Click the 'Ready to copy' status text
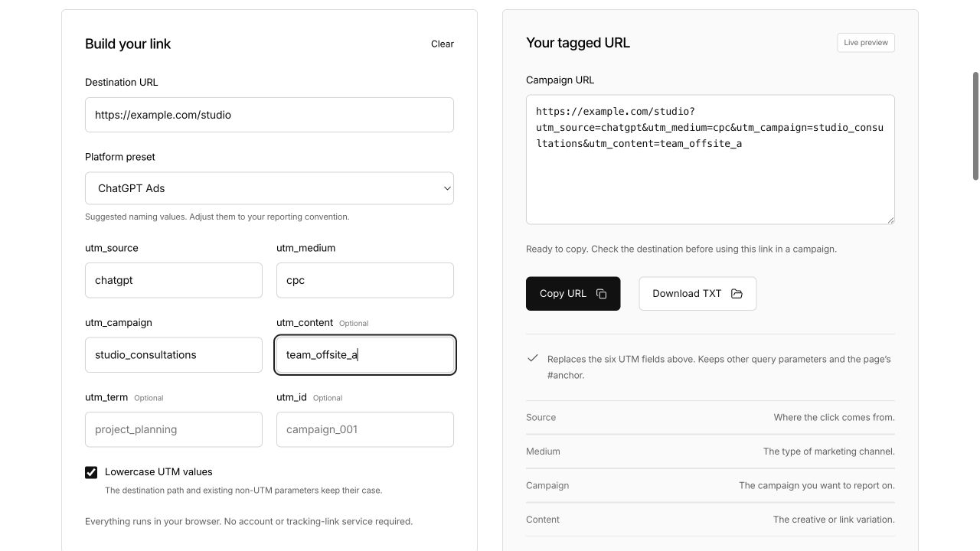 coord(681,249)
